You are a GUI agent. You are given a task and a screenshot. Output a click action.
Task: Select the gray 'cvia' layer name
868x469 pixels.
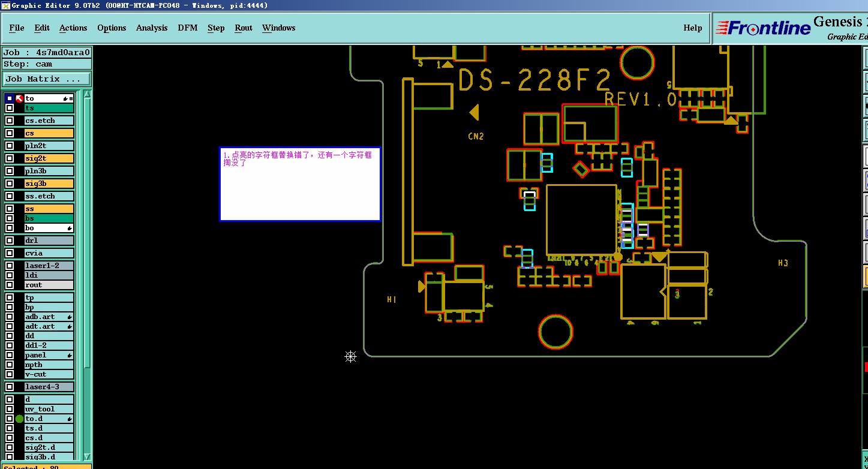(x=49, y=253)
